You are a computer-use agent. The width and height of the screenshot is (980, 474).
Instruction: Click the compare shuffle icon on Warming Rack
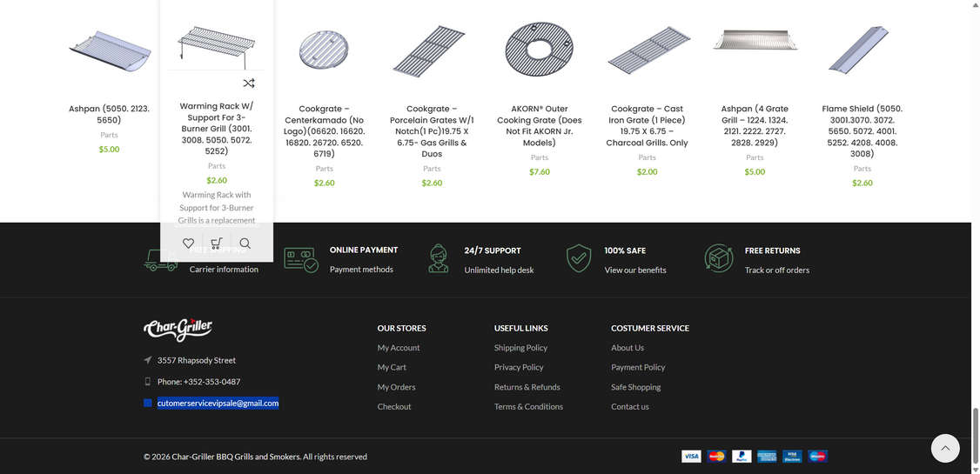[x=249, y=83]
